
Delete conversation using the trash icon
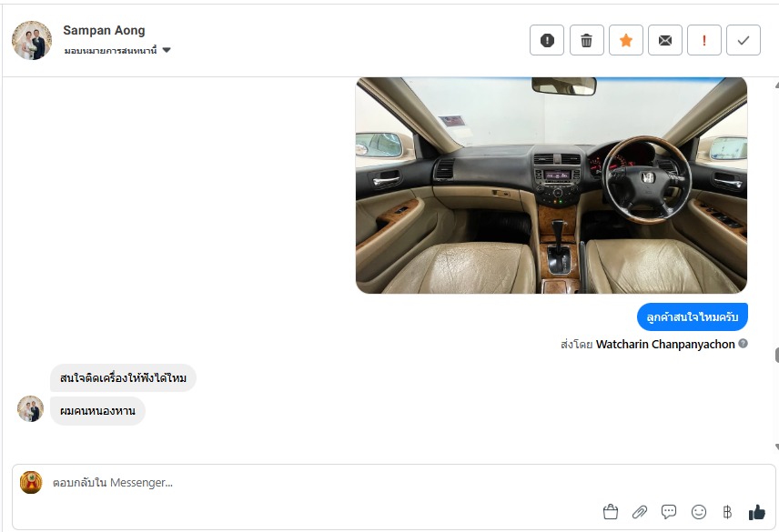point(586,40)
